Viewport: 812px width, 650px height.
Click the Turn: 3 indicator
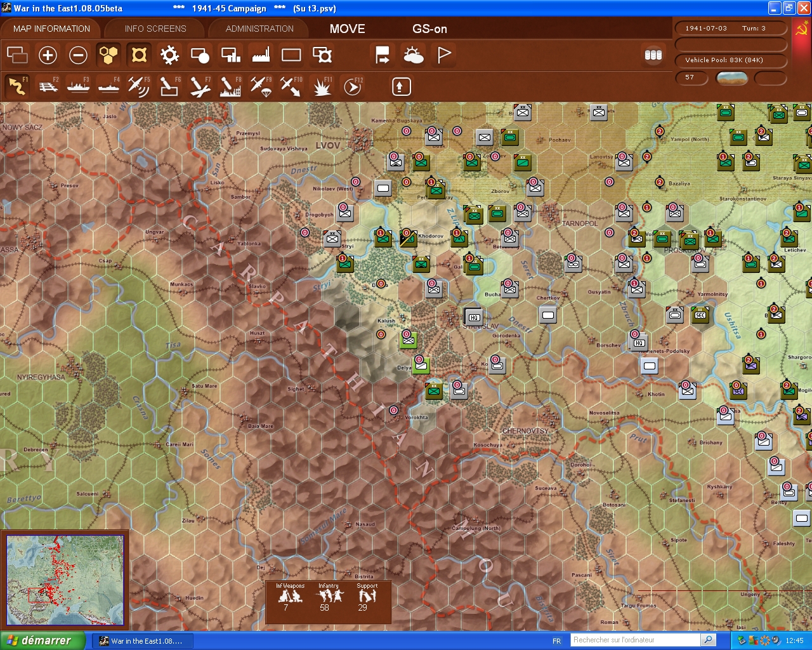coord(754,29)
